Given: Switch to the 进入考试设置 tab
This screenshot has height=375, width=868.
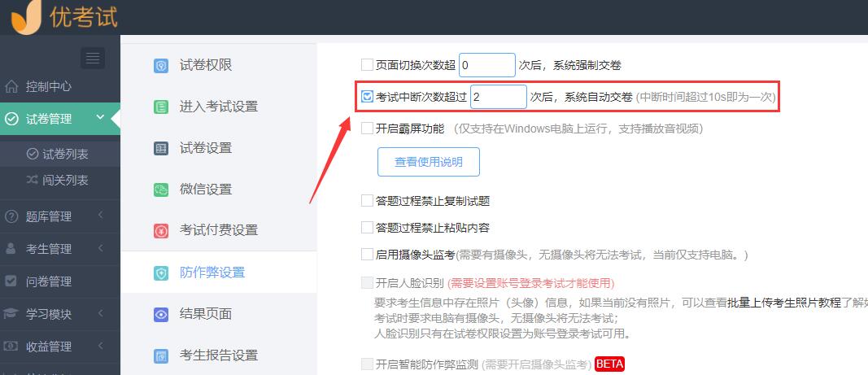Looking at the screenshot, I should click(219, 107).
